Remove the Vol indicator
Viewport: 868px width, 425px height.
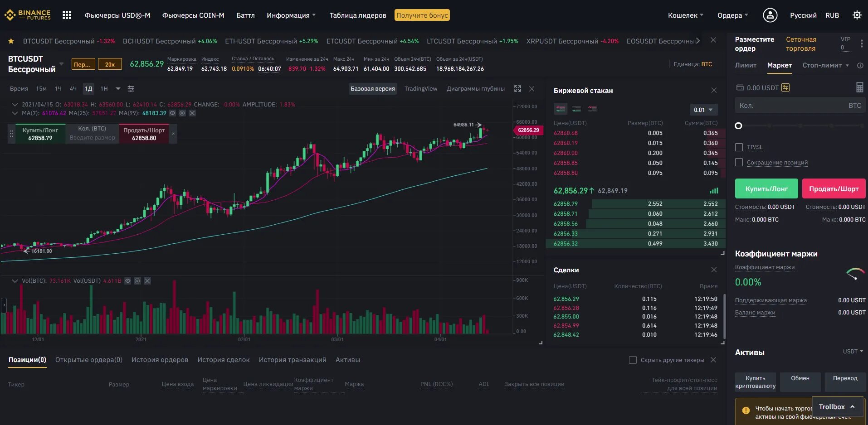147,281
